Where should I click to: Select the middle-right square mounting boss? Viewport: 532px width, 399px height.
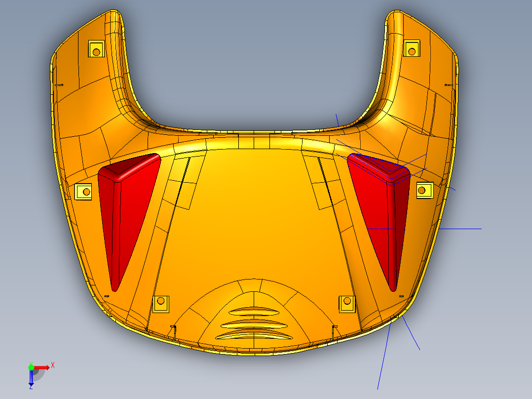pos(424,190)
